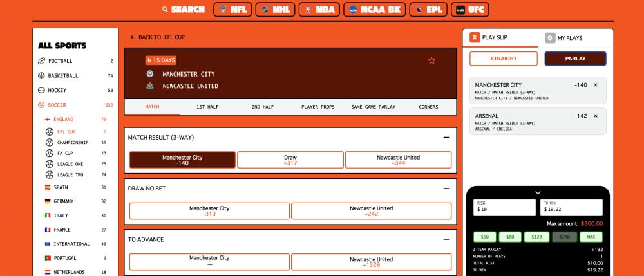
Task: Click the Spain flag icon
Action: [48, 187]
